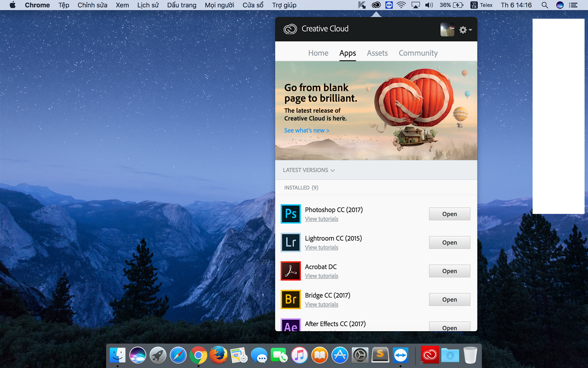The image size is (588, 368).
Task: Open the Wi-Fi menu in menu bar
Action: tap(401, 5)
